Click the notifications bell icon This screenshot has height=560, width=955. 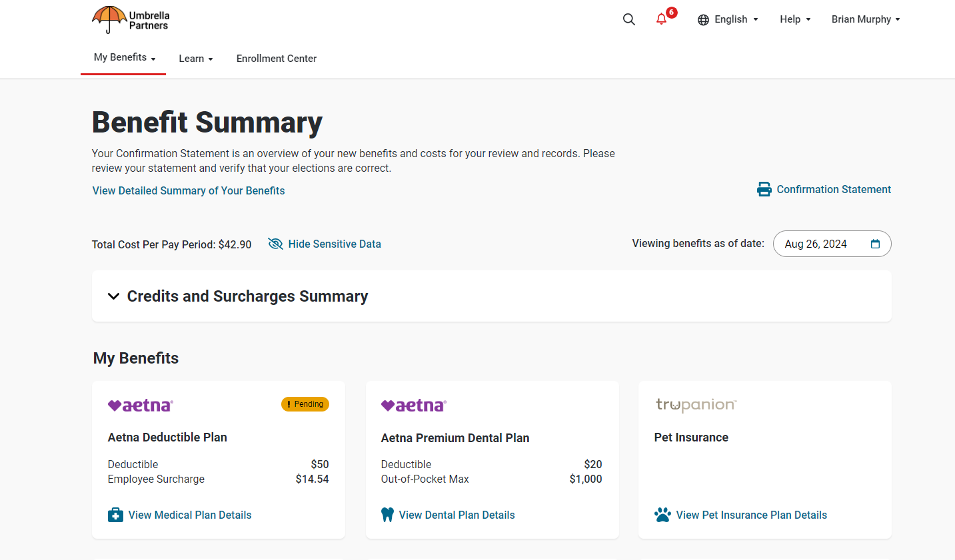click(x=660, y=20)
